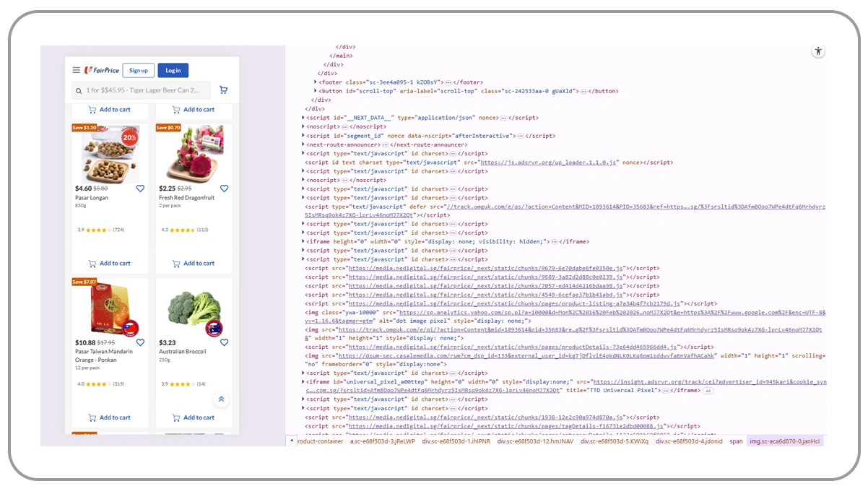The height and width of the screenshot is (494, 868).
Task: Open the hamburger menu next to FairPrice logo
Action: point(76,70)
